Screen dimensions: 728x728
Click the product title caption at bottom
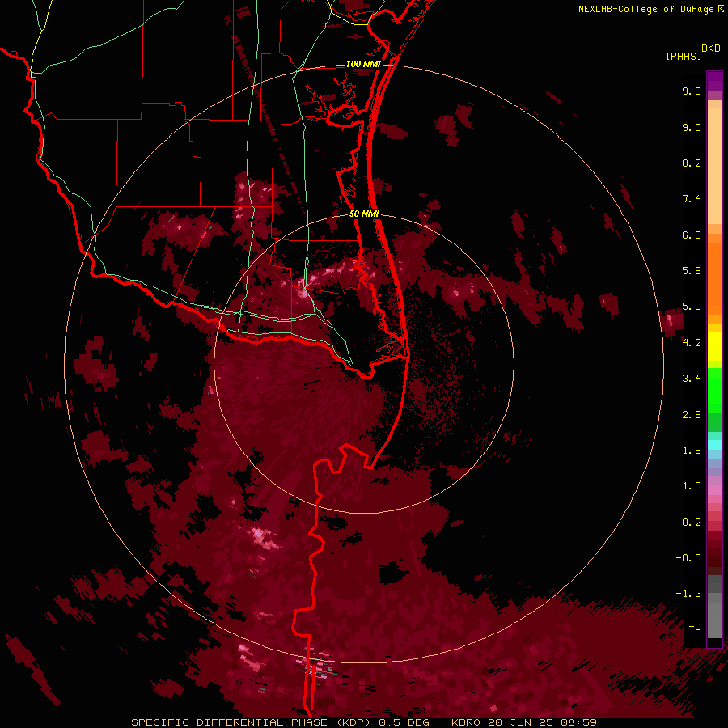(363, 722)
